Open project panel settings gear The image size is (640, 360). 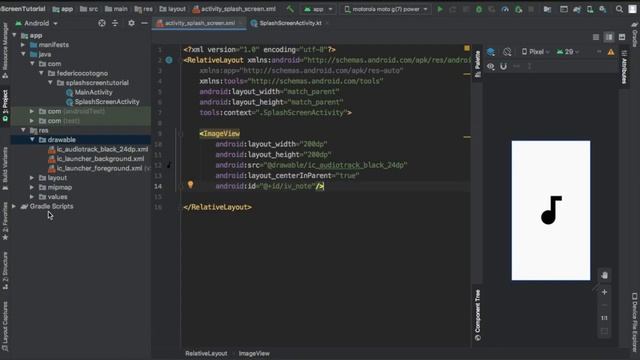point(131,23)
